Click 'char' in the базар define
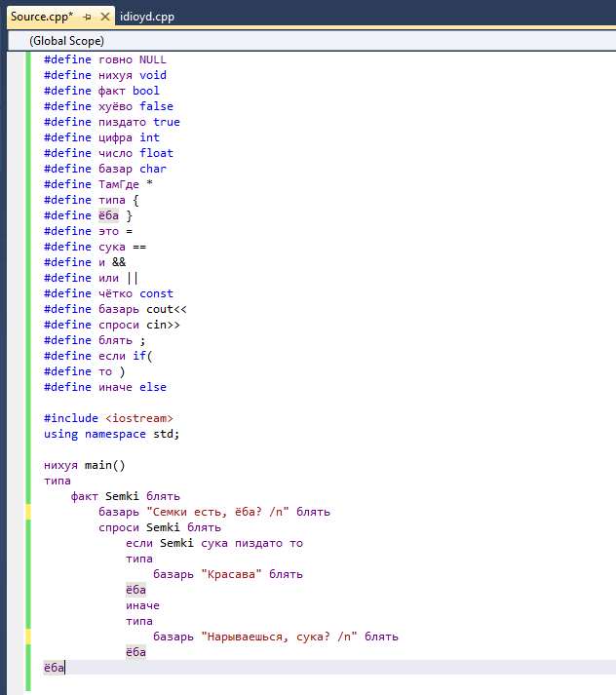 pos(153,169)
